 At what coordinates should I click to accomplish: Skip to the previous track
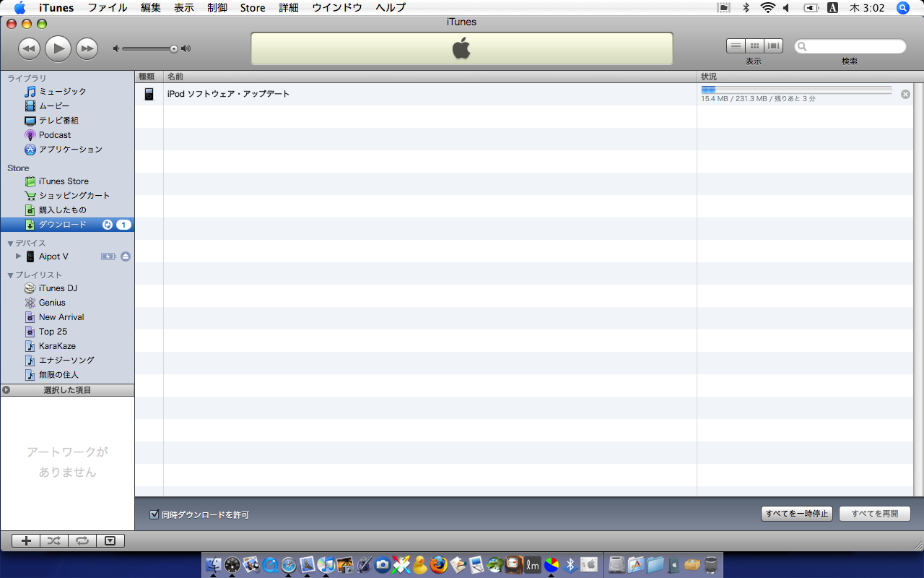(x=29, y=48)
